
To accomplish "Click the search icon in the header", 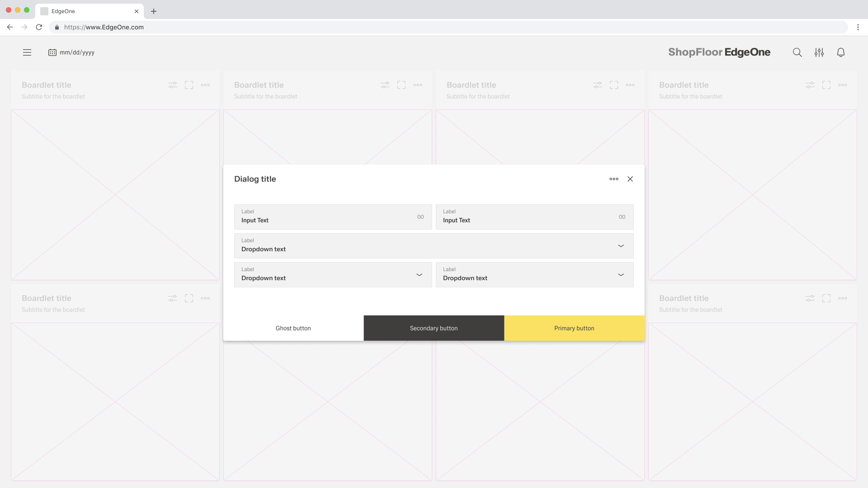I will click(797, 52).
